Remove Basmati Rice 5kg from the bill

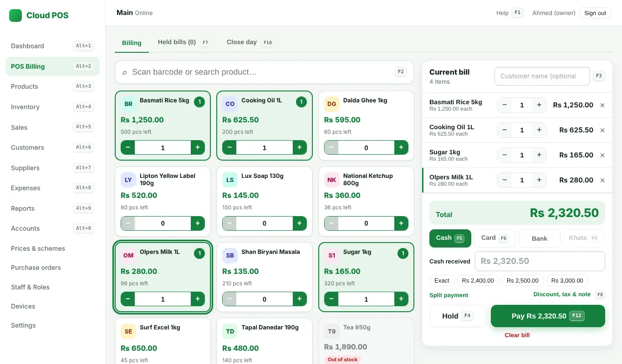(602, 105)
